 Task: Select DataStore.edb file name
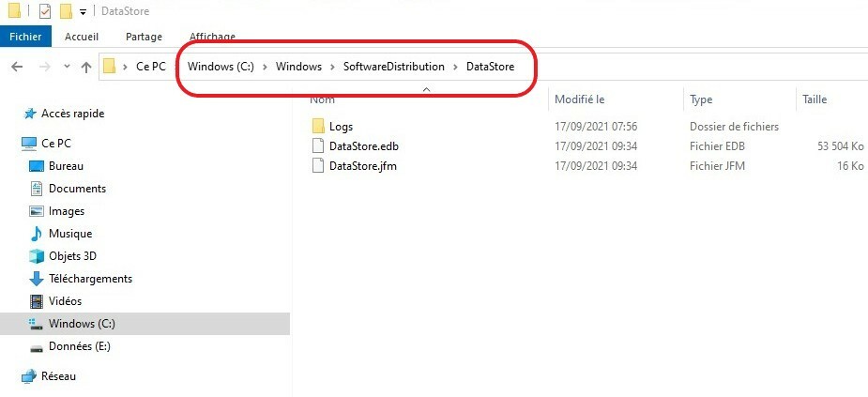(x=364, y=146)
